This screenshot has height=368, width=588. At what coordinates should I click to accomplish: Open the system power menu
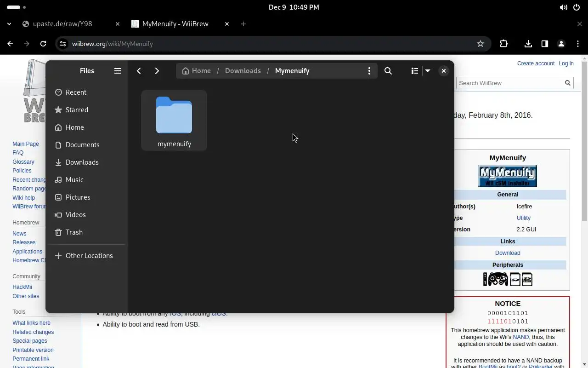coord(577,7)
